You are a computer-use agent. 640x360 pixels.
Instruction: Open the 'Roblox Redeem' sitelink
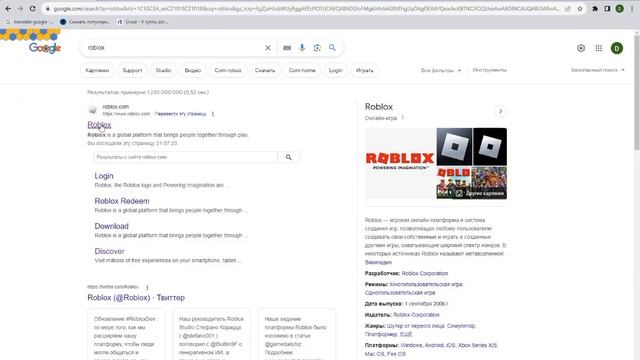[122, 201]
